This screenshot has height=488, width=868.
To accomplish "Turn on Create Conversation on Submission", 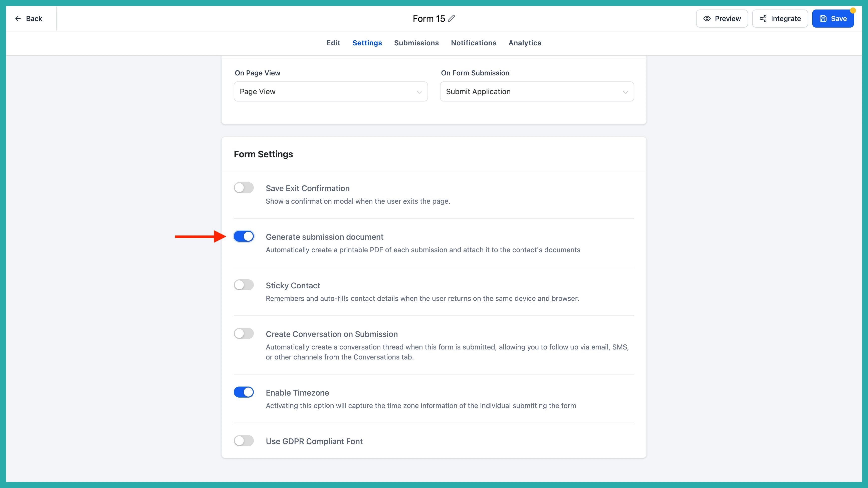I will point(244,333).
